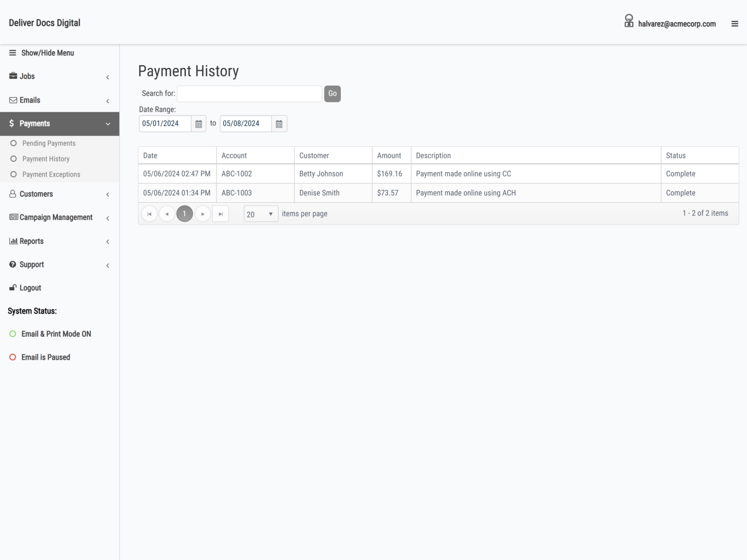The width and height of the screenshot is (747, 560).
Task: Open the start date calendar picker
Action: click(x=198, y=124)
